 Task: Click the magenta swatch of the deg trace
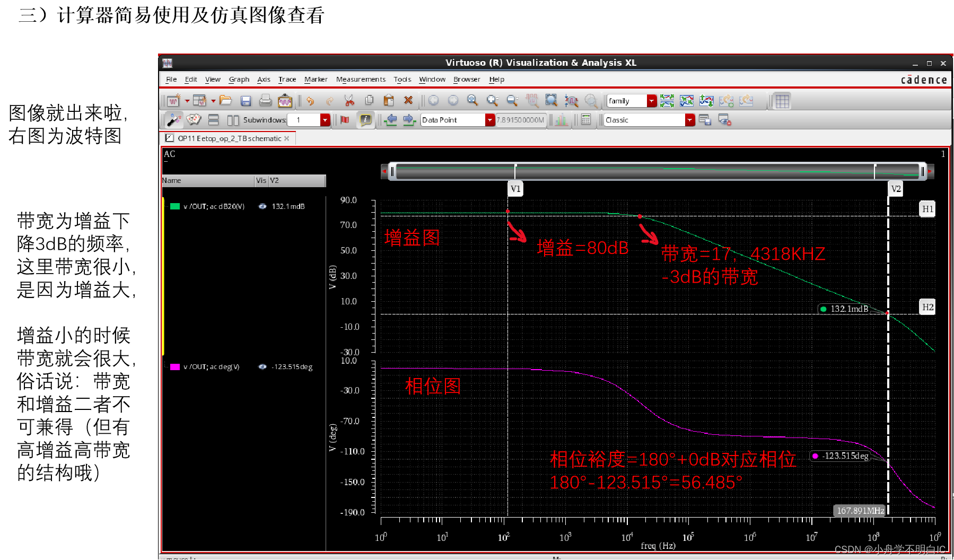point(175,366)
